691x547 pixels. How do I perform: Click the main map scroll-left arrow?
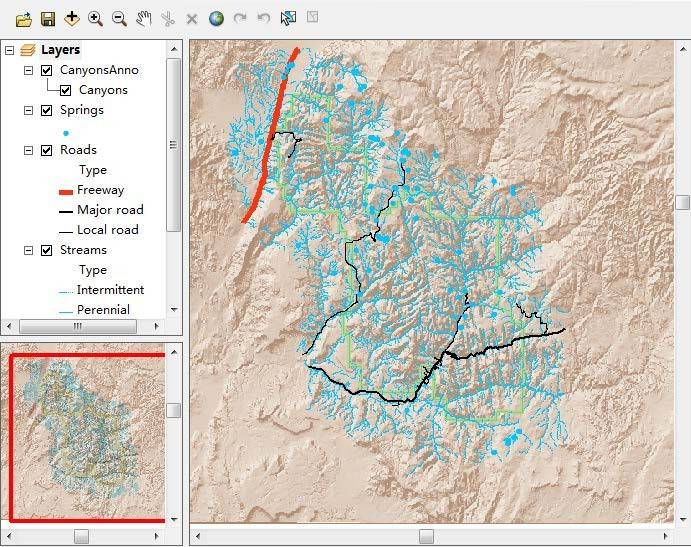pyautogui.click(x=198, y=536)
